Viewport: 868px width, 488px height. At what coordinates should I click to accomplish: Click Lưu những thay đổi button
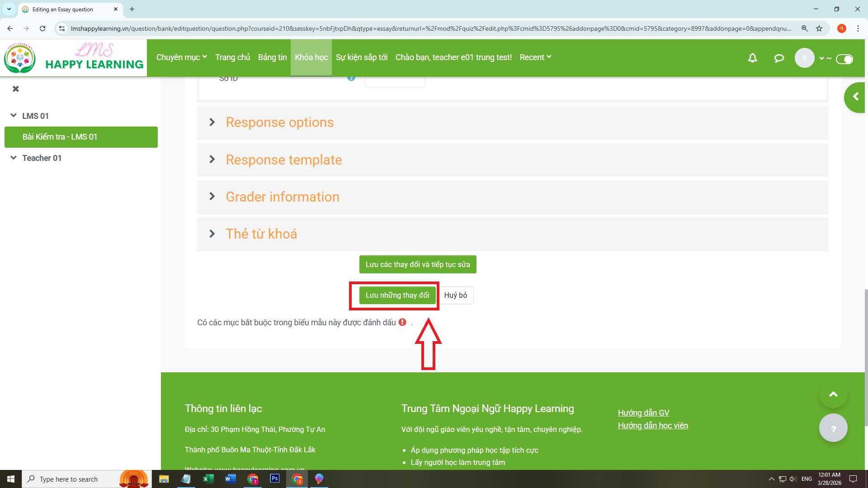[397, 296]
